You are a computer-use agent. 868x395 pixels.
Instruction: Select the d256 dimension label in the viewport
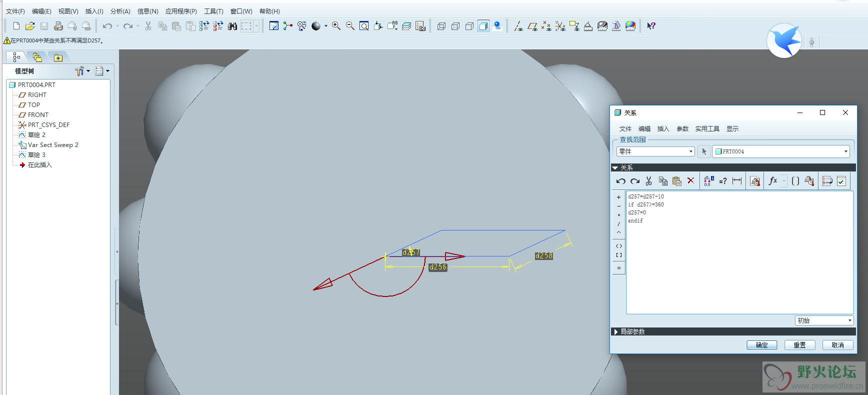[x=437, y=267]
